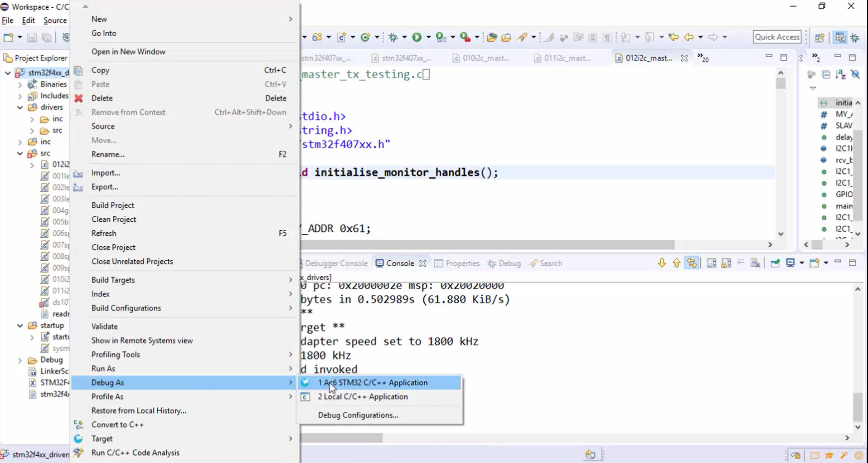Open the Run As submenu
The height and width of the screenshot is (463, 868).
[185, 369]
